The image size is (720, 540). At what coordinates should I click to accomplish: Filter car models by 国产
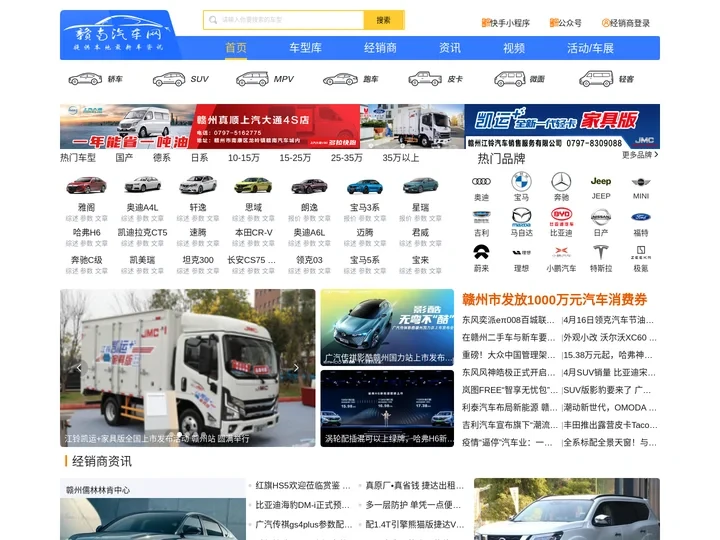124,158
